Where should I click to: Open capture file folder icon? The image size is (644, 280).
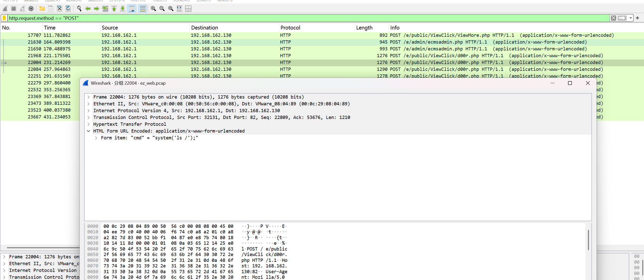(42, 9)
